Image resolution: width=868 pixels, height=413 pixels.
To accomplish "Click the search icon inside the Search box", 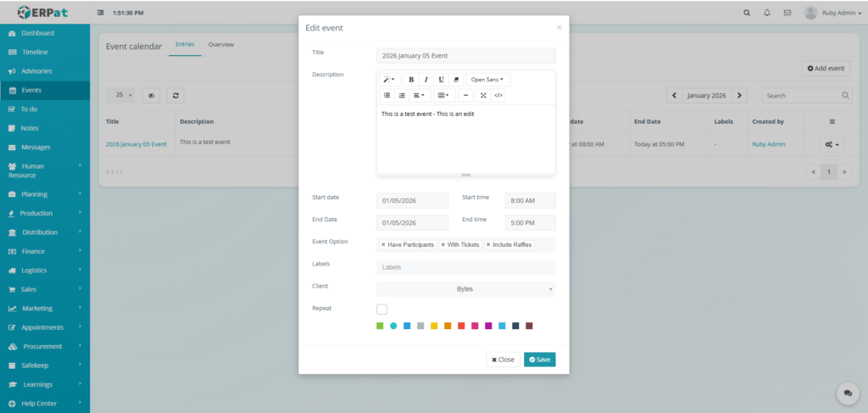I will [845, 95].
